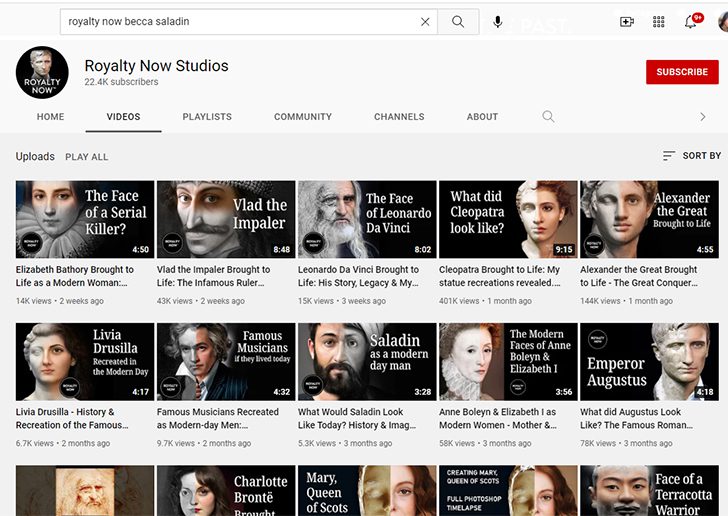
Task: Select the Videos tab
Action: click(x=124, y=117)
